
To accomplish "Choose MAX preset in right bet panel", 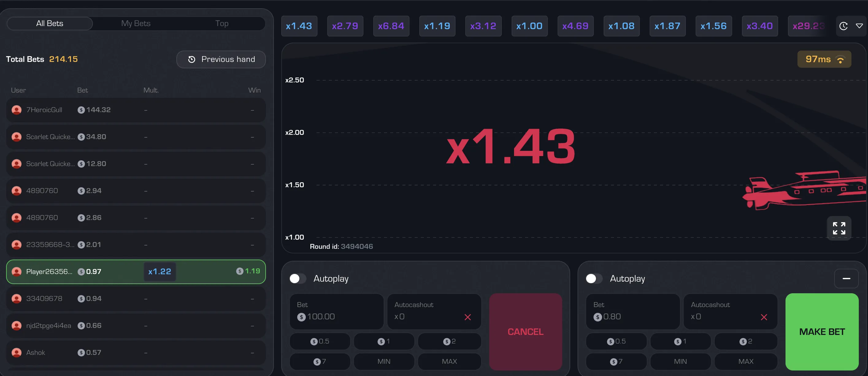I will point(745,361).
